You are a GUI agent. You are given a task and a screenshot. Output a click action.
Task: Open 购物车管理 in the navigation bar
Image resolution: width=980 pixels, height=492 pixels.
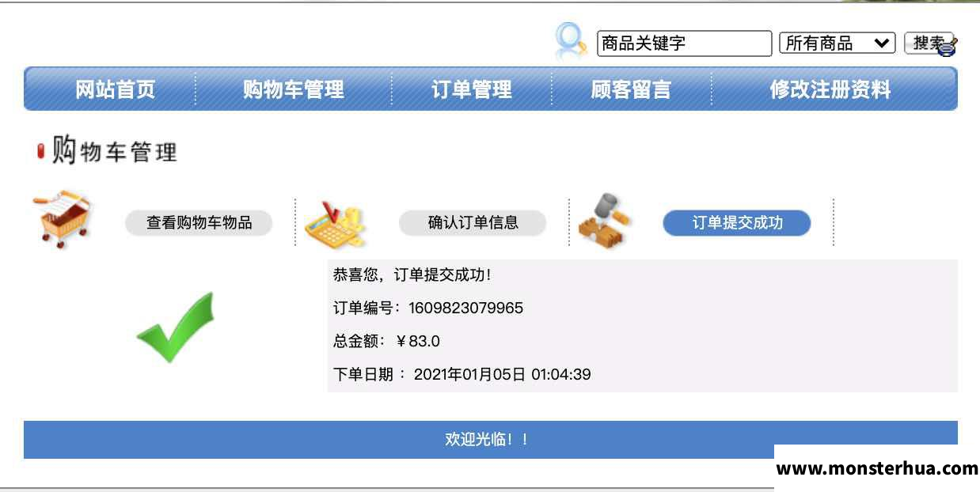tap(294, 89)
